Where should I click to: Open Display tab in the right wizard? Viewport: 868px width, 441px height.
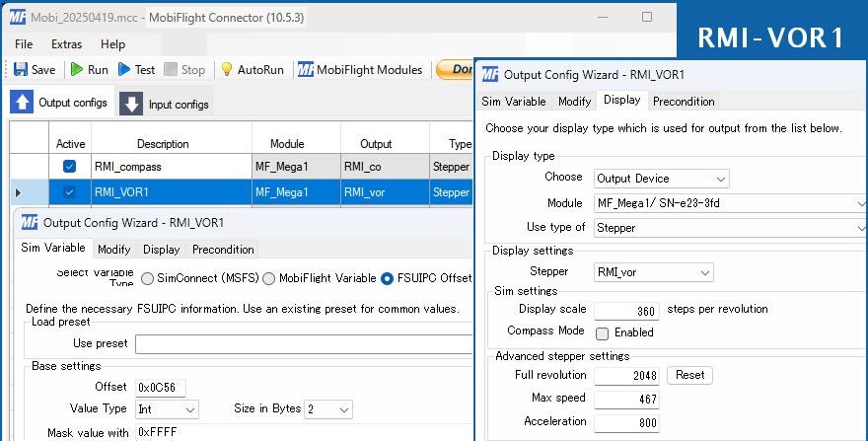click(622, 100)
